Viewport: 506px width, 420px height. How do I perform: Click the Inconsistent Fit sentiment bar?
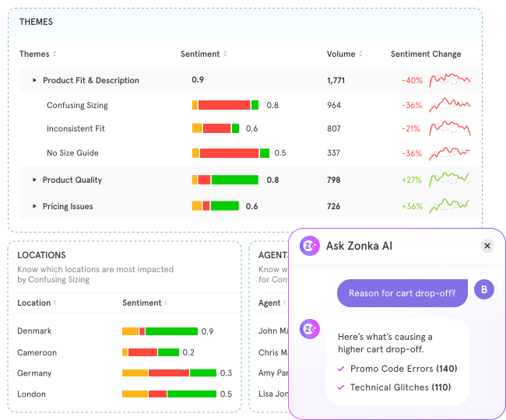coord(216,128)
